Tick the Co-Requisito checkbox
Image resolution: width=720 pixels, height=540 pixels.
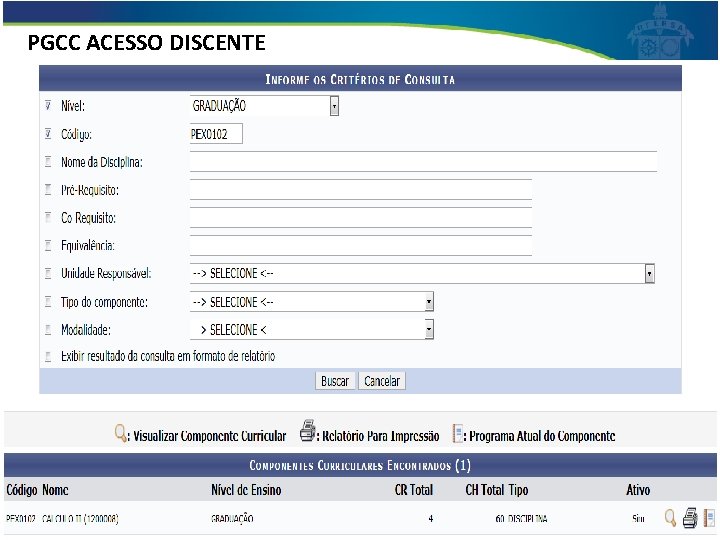(x=48, y=217)
